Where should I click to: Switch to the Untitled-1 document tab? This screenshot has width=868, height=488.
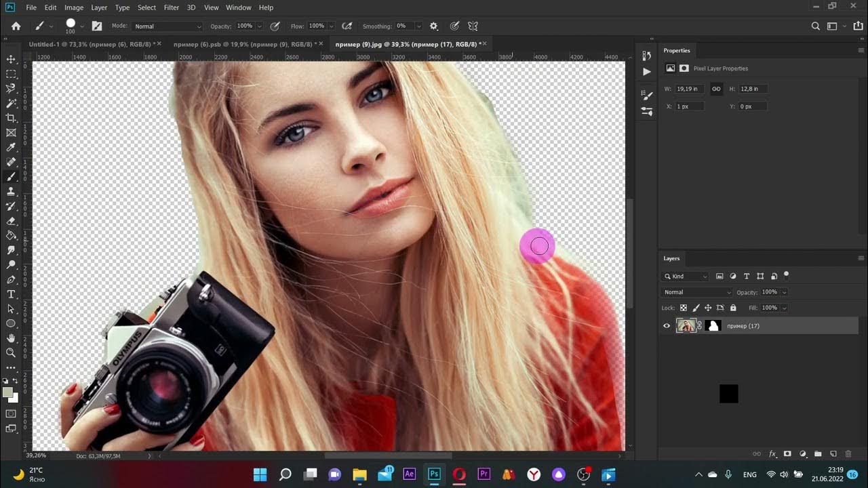[91, 44]
